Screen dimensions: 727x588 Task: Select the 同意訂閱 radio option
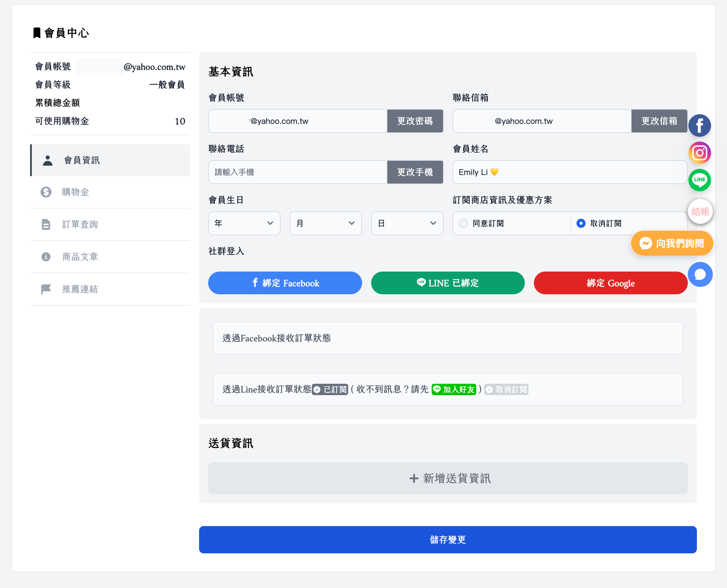click(x=463, y=223)
